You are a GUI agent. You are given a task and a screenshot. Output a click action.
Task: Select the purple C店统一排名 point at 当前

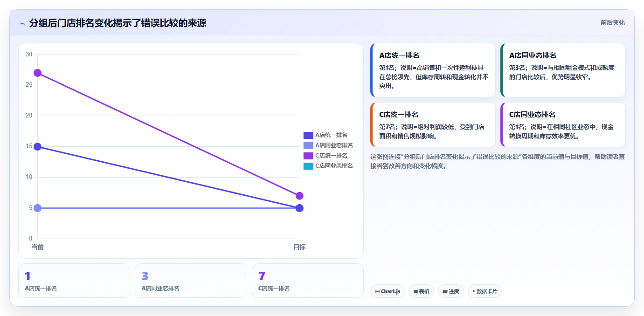coord(38,73)
